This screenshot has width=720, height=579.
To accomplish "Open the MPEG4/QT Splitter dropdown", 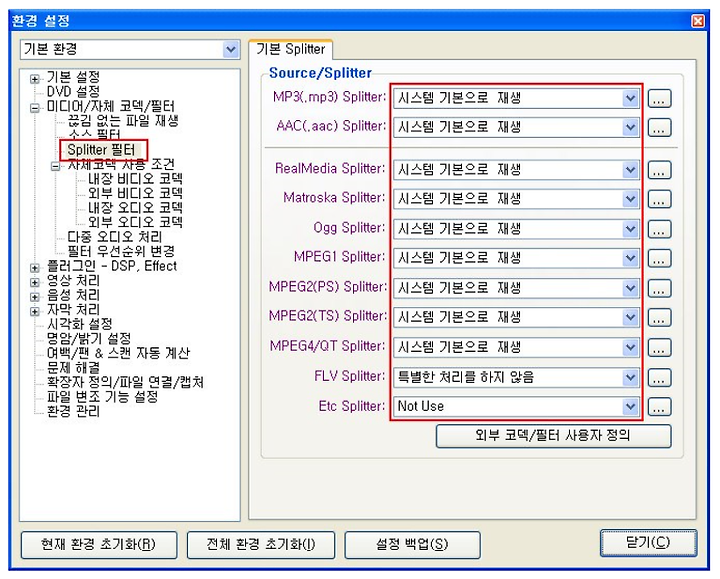I will click(516, 347).
